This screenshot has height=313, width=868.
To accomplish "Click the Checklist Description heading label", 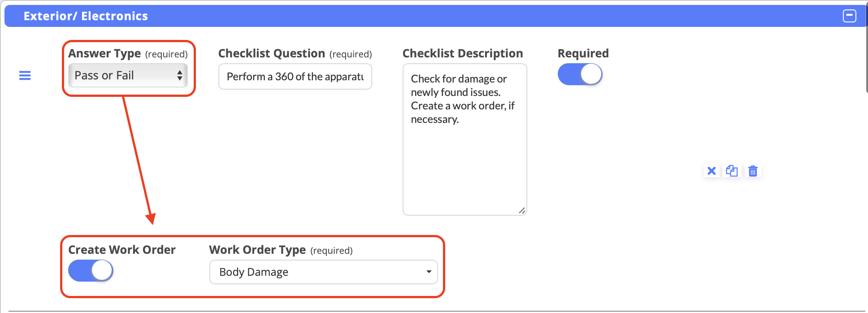I will 462,53.
